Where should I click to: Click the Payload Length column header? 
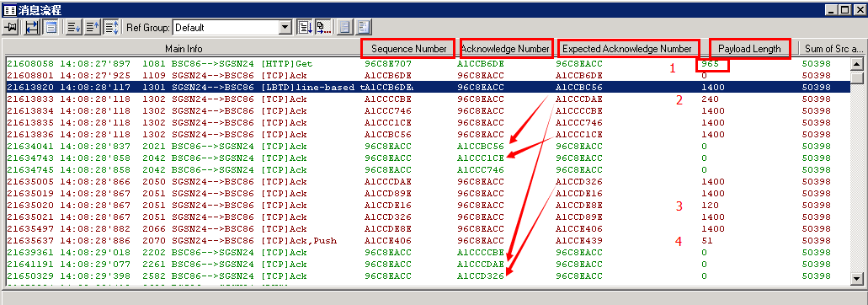coord(749,49)
